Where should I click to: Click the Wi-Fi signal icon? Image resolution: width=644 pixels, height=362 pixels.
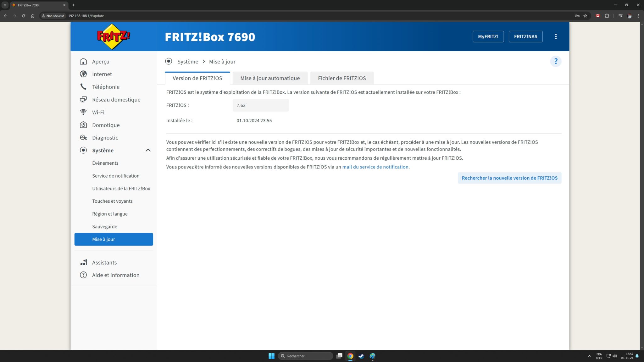click(x=83, y=112)
